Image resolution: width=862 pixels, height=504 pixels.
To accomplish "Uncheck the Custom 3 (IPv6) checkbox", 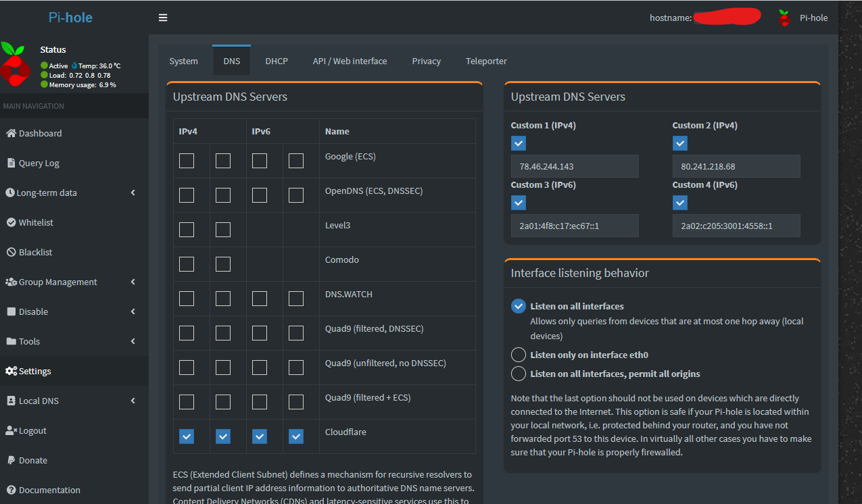I will point(519,203).
